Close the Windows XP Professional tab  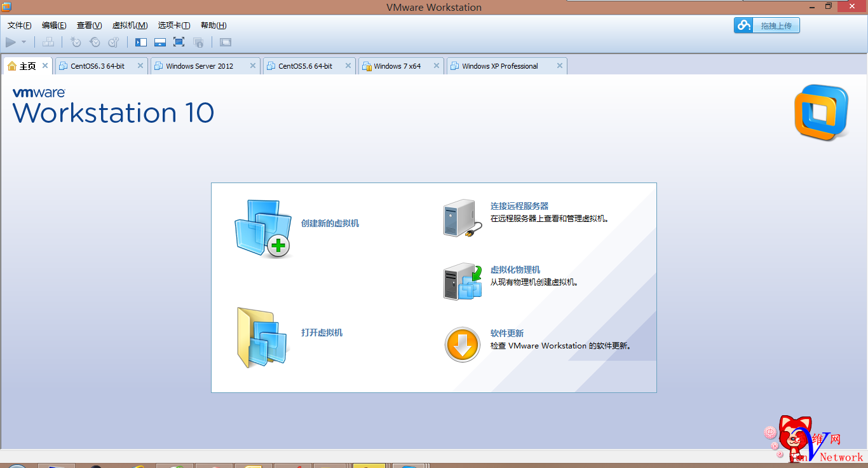pyautogui.click(x=560, y=65)
